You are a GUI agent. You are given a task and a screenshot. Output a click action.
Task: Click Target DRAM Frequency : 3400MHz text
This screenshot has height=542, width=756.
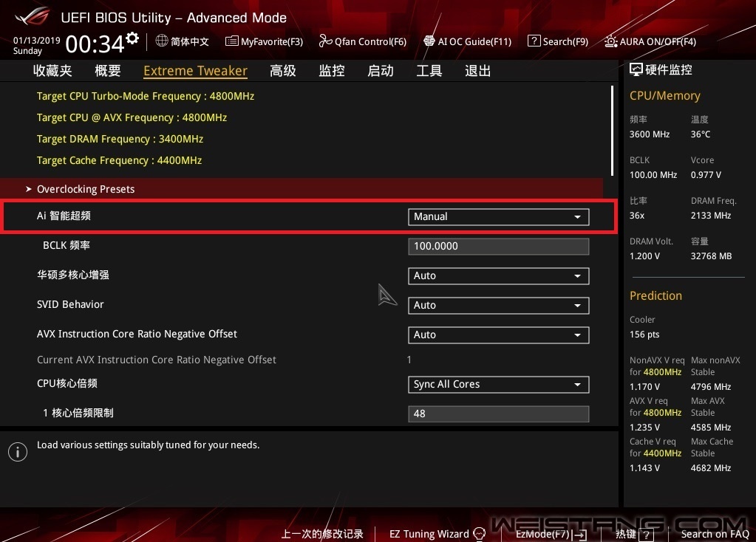[x=120, y=139]
